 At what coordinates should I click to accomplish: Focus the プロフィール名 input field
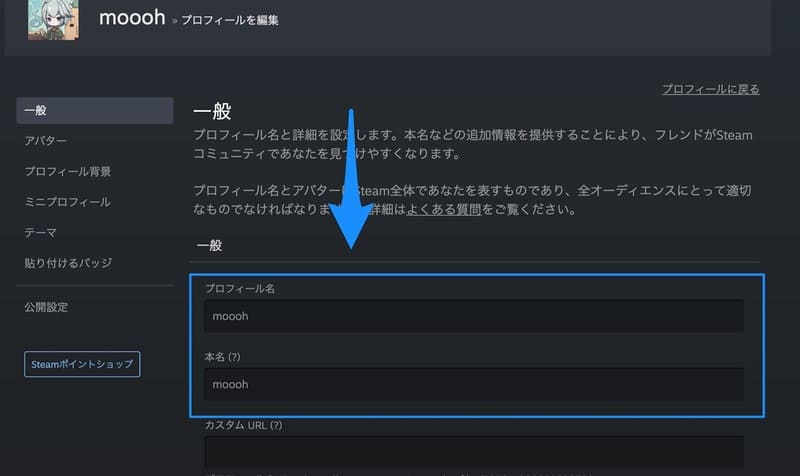[474, 316]
